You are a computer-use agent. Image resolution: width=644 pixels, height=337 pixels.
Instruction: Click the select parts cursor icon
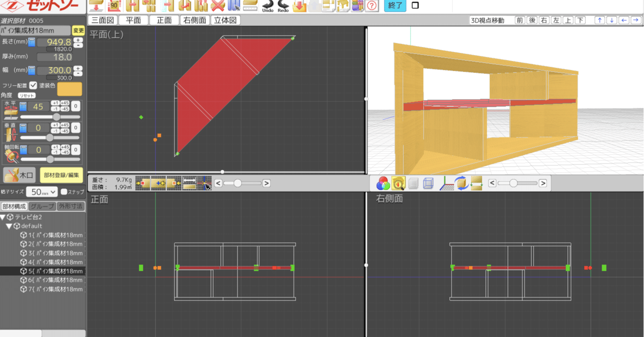(234, 6)
